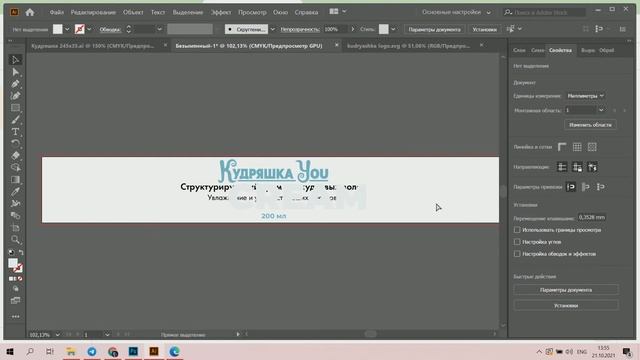Click 'Установки' button in Properties panel
The width and height of the screenshot is (640, 360).
point(566,305)
